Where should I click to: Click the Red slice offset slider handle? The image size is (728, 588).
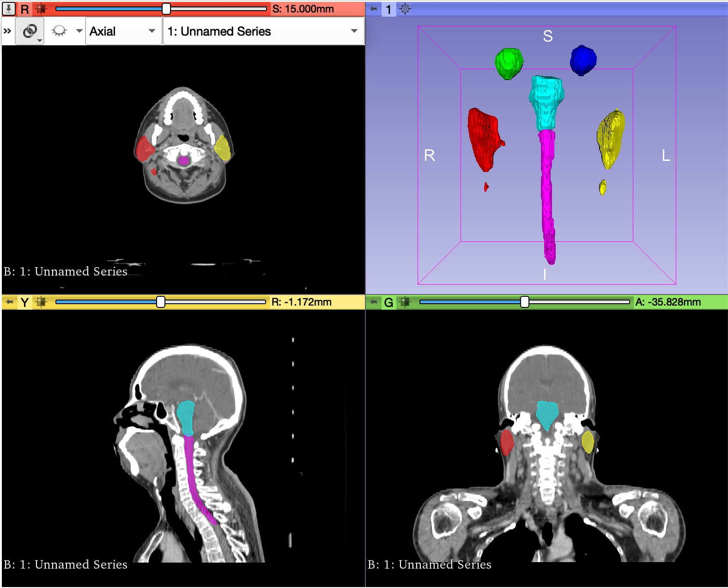point(166,9)
